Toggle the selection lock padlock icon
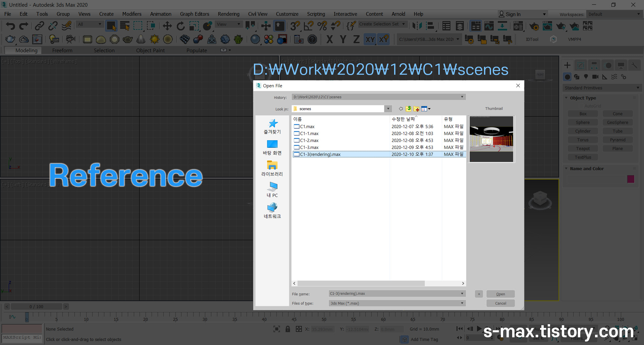Screen dimensions: 644x345 pos(288,329)
